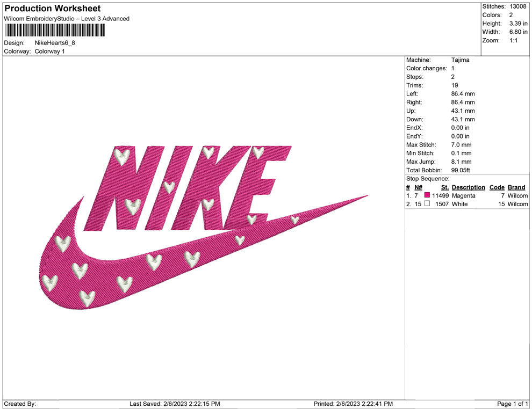532x409 pixels.
Task: Click the 'Magenta' description in row 1
Action: 463,195
